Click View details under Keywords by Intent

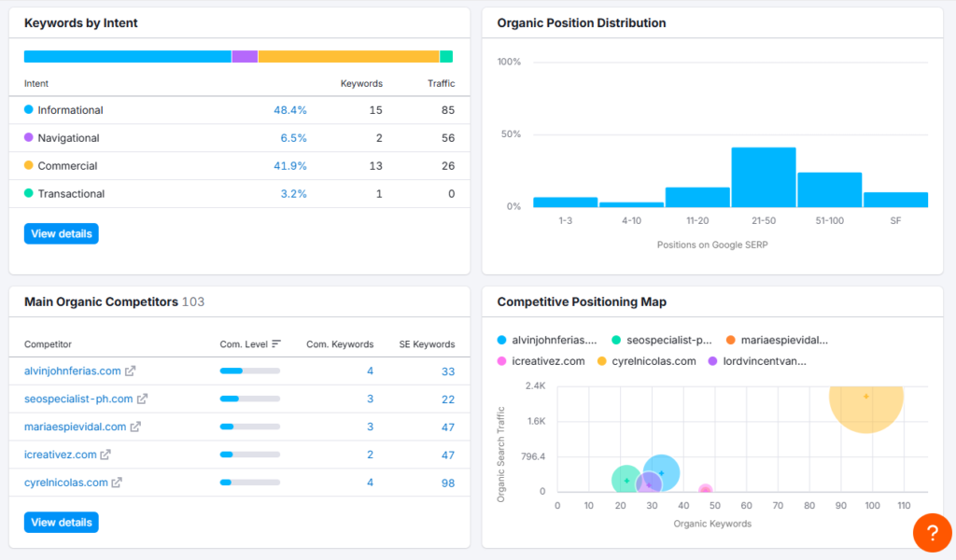pos(62,233)
